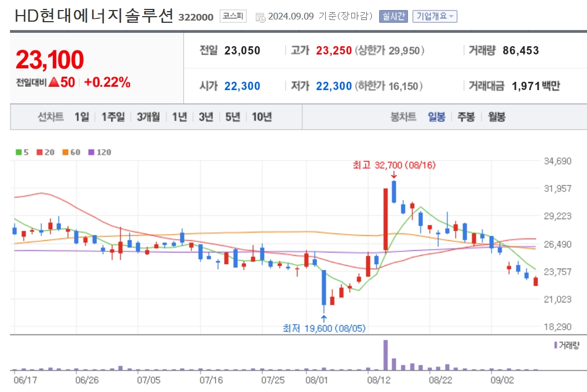
Task: Select the 3년 line chart tab
Action: pos(206,117)
